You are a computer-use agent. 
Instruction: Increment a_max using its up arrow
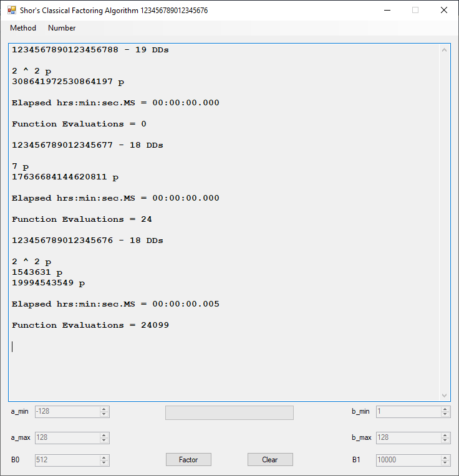[x=104, y=435]
